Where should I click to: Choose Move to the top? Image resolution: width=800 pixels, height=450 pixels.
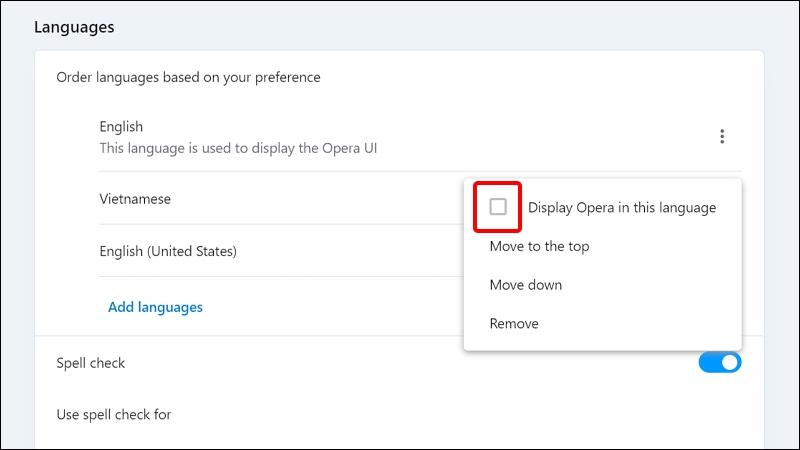539,246
